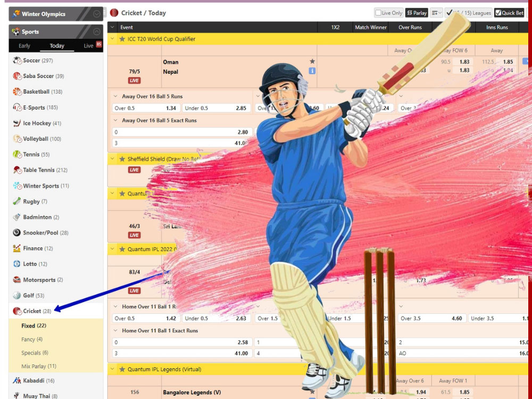The image size is (532, 399).
Task: Select the Rugby icon
Action: pos(17,202)
